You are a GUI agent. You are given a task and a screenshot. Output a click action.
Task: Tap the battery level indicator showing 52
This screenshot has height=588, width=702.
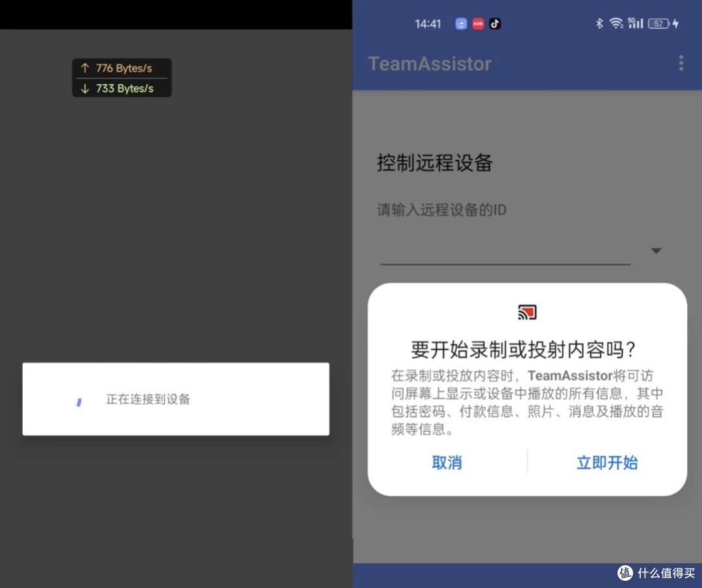658,24
